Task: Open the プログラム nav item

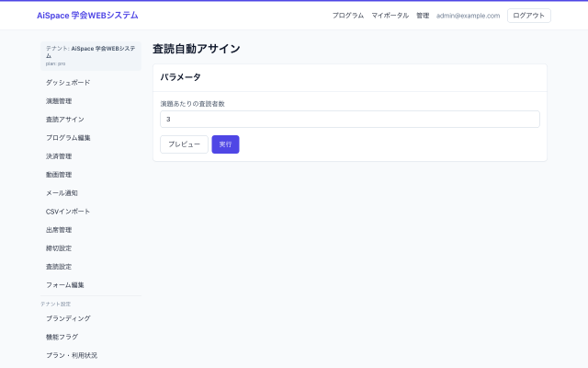Action: [x=348, y=16]
